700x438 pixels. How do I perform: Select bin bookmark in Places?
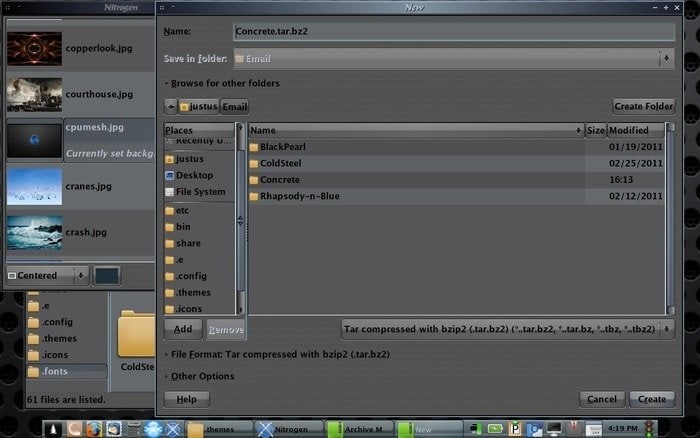199,227
